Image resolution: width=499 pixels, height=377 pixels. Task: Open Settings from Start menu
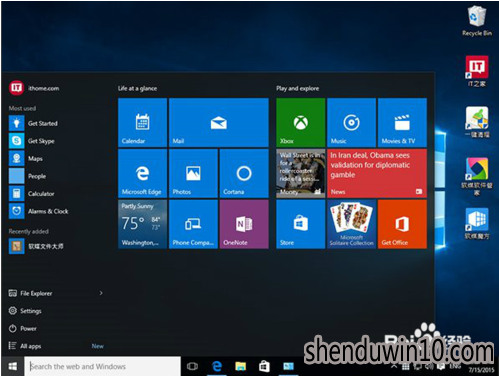coord(25,311)
